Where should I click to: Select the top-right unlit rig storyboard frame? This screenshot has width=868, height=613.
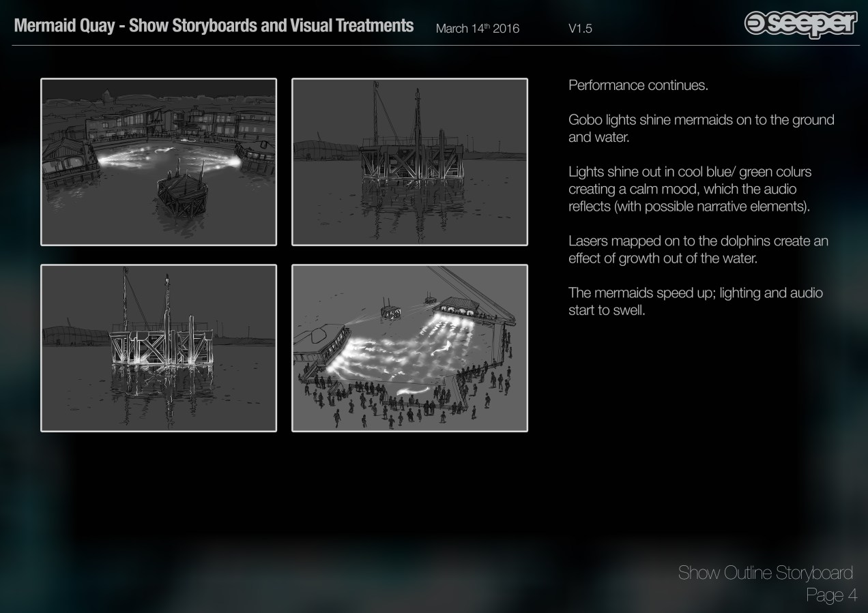click(409, 162)
